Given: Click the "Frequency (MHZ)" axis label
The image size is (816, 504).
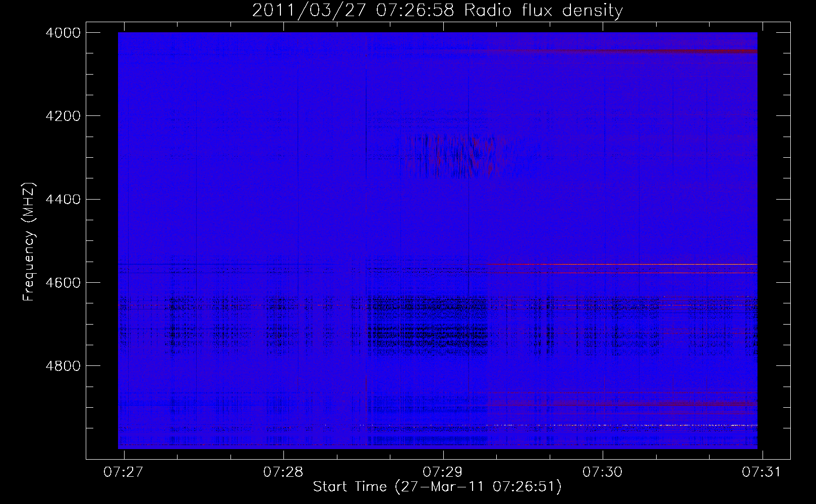Looking at the screenshot, I should pos(29,242).
